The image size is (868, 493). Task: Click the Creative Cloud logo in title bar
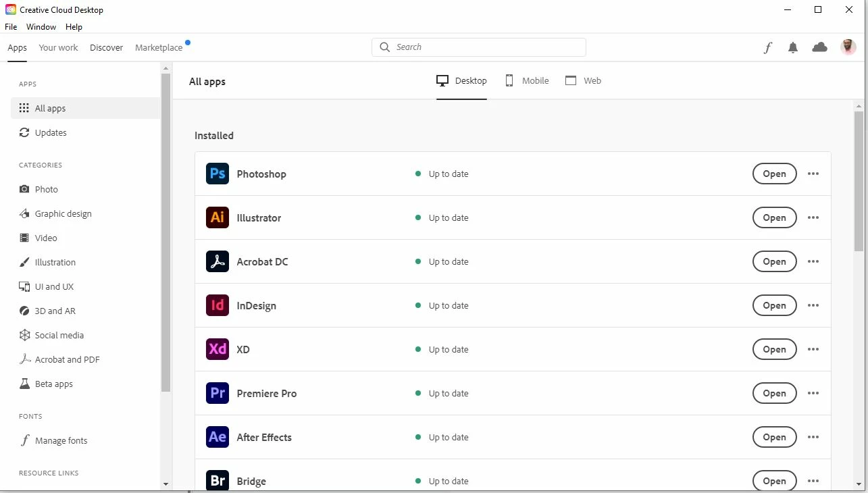click(x=11, y=9)
